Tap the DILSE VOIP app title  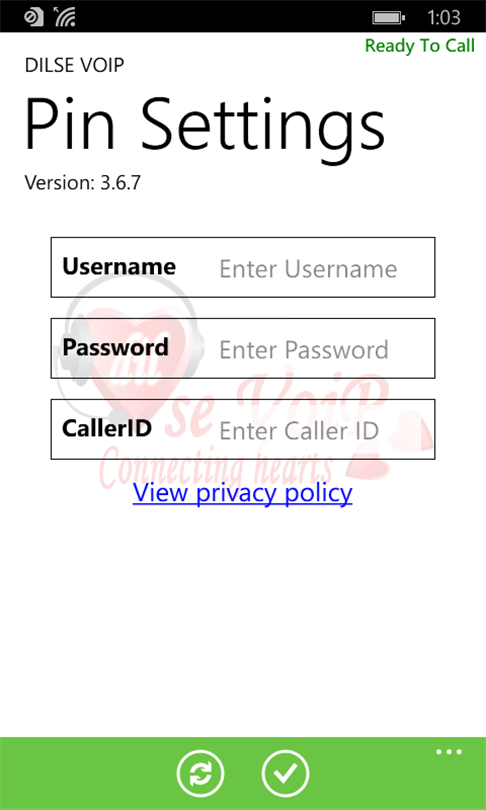click(74, 66)
